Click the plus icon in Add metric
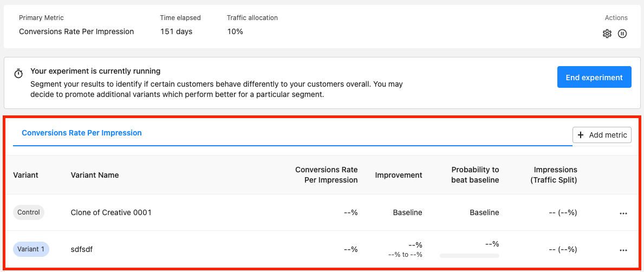Image resolution: width=644 pixels, height=272 pixels. pyautogui.click(x=581, y=135)
